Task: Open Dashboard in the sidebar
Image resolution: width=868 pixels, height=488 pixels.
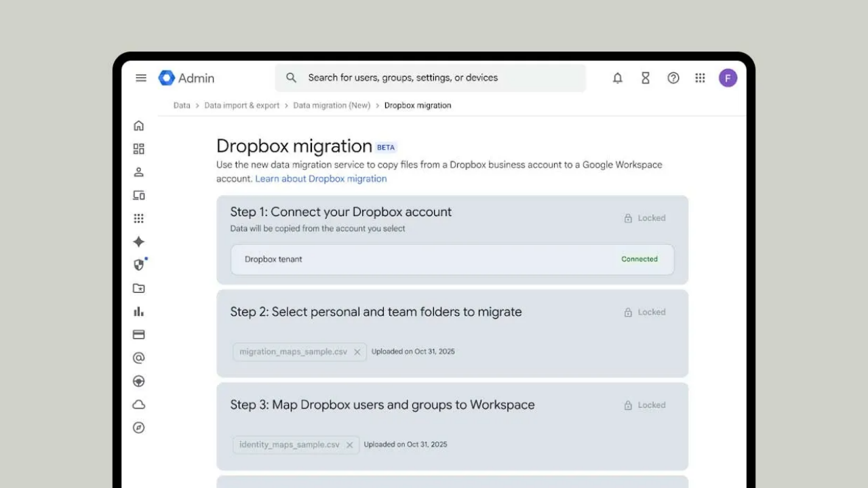Action: pyautogui.click(x=139, y=149)
